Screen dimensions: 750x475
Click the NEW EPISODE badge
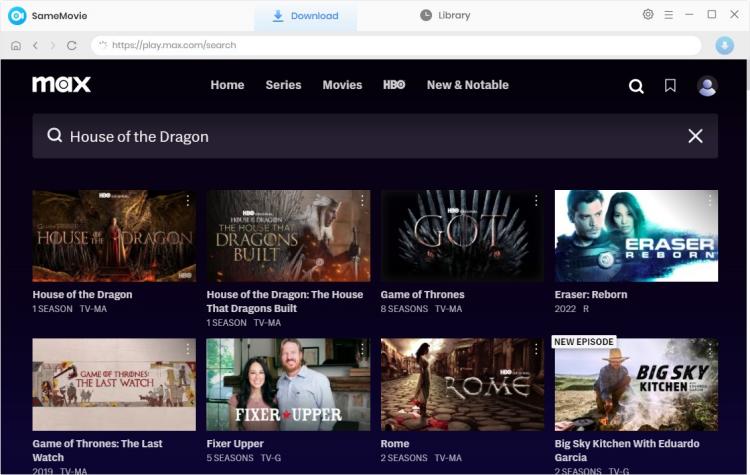(x=584, y=342)
